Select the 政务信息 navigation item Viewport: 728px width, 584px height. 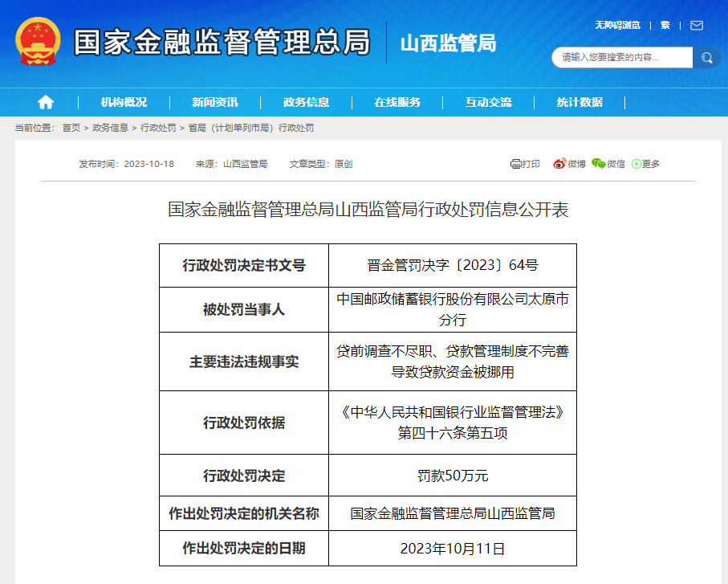(306, 102)
